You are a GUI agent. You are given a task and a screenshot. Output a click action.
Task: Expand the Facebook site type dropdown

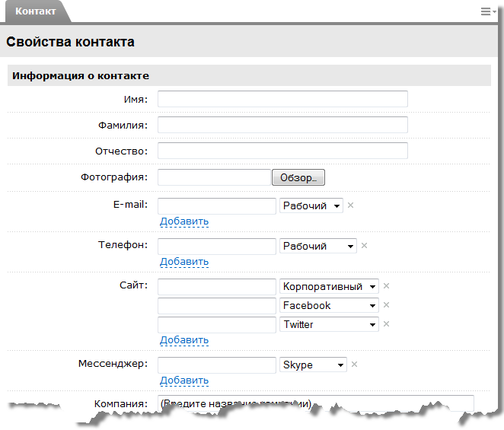(x=329, y=306)
